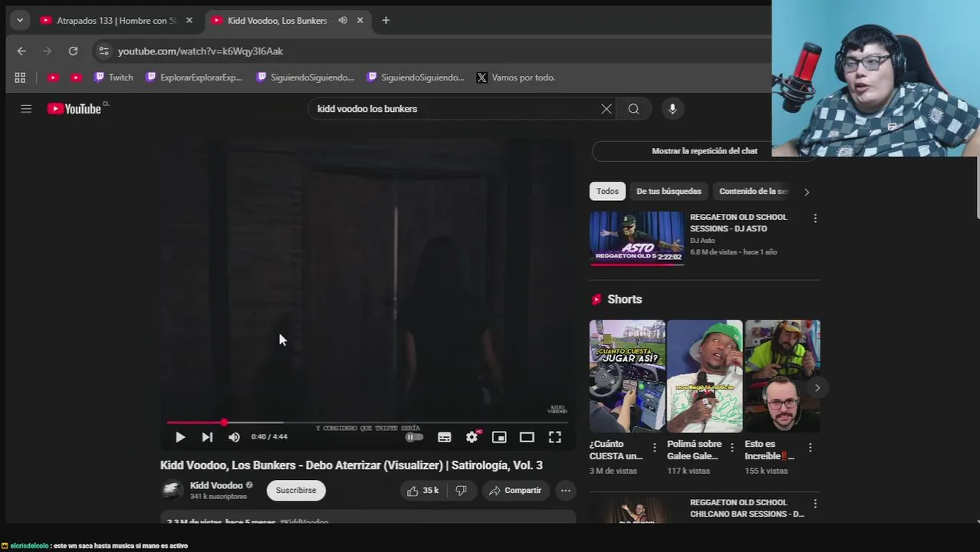Focus the youtube.com address bar URL

point(200,51)
